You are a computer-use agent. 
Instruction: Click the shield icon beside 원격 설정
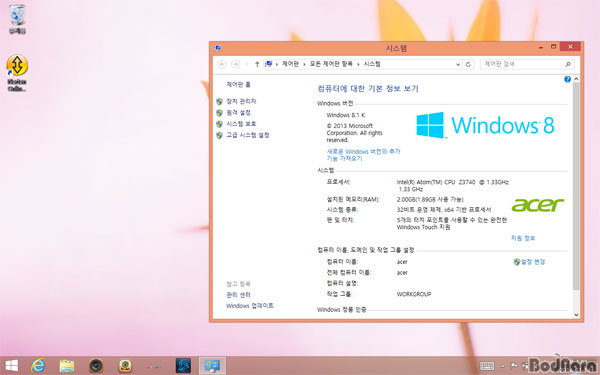click(x=219, y=113)
